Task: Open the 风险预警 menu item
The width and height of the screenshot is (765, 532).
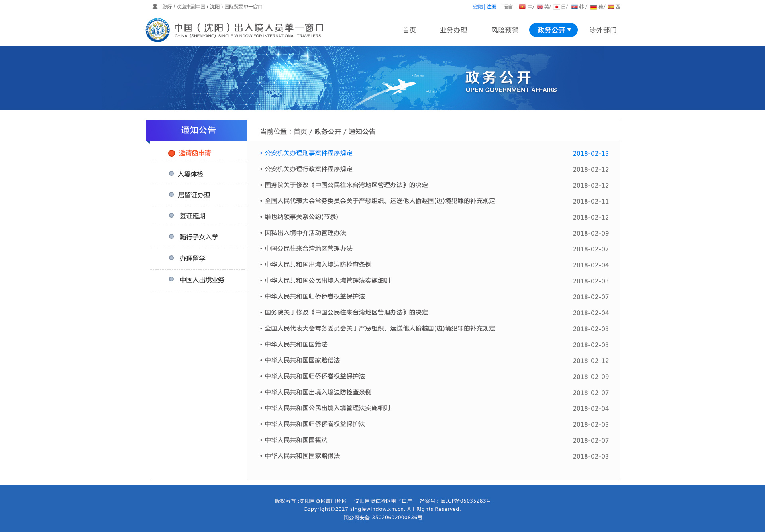Action: coord(505,29)
